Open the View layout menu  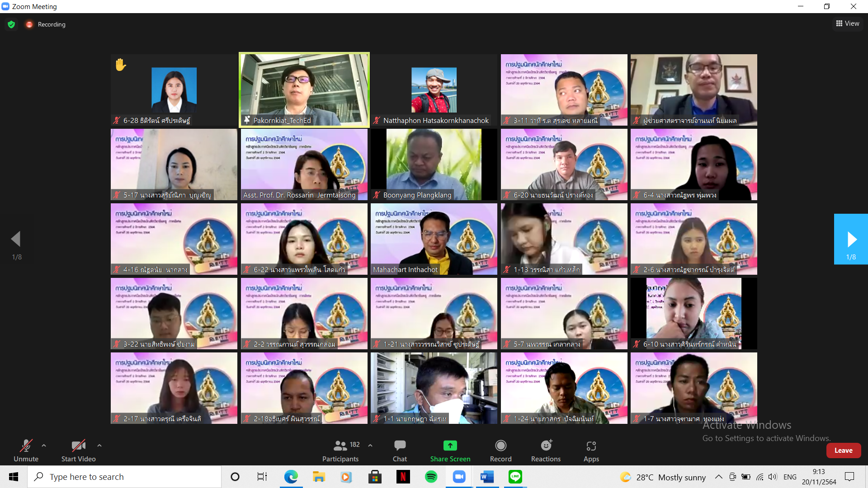tap(848, 23)
